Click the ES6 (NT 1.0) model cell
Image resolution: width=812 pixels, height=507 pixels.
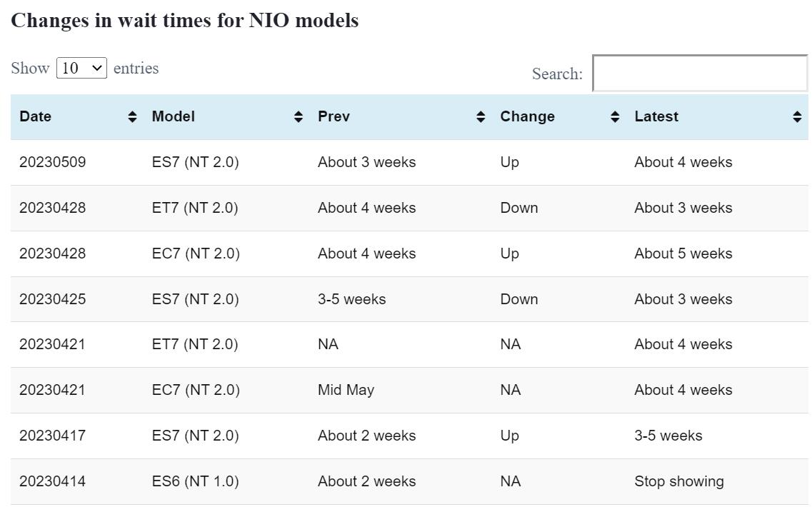click(195, 482)
